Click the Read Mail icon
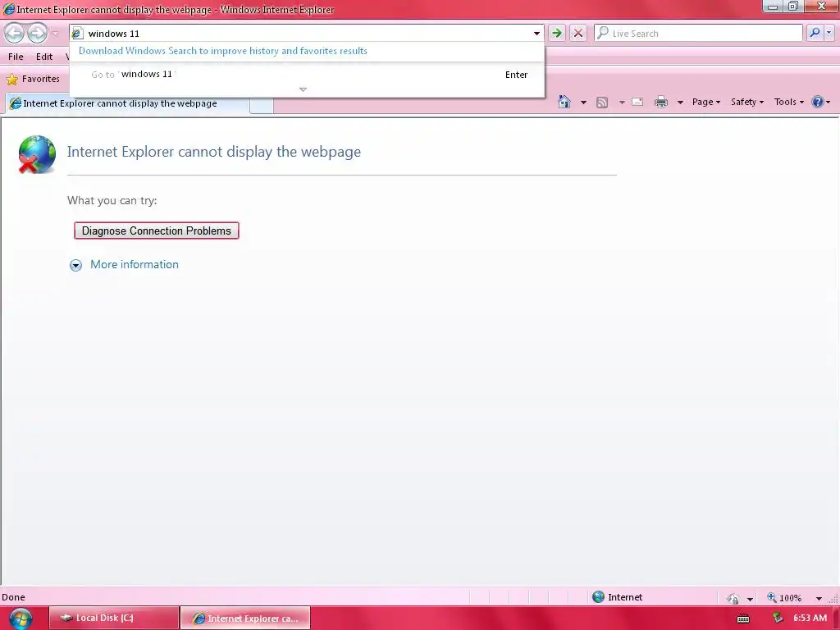 (637, 102)
